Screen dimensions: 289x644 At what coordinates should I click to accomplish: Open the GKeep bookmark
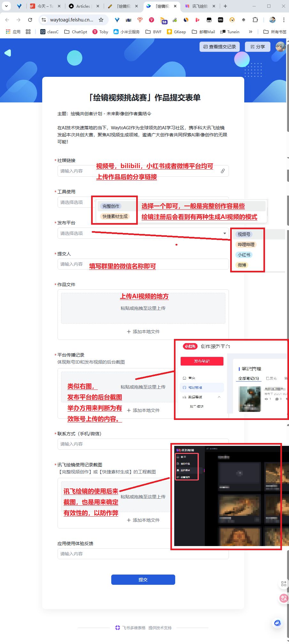click(x=176, y=32)
